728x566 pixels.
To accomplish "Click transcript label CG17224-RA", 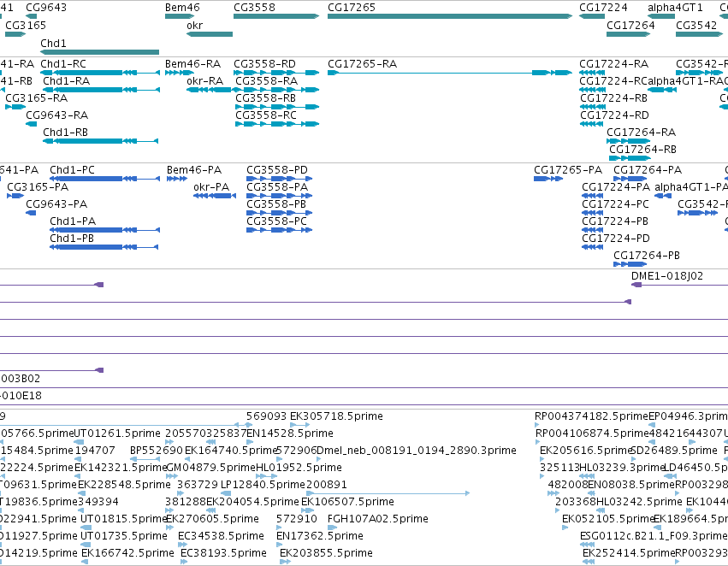I will tap(613, 63).
